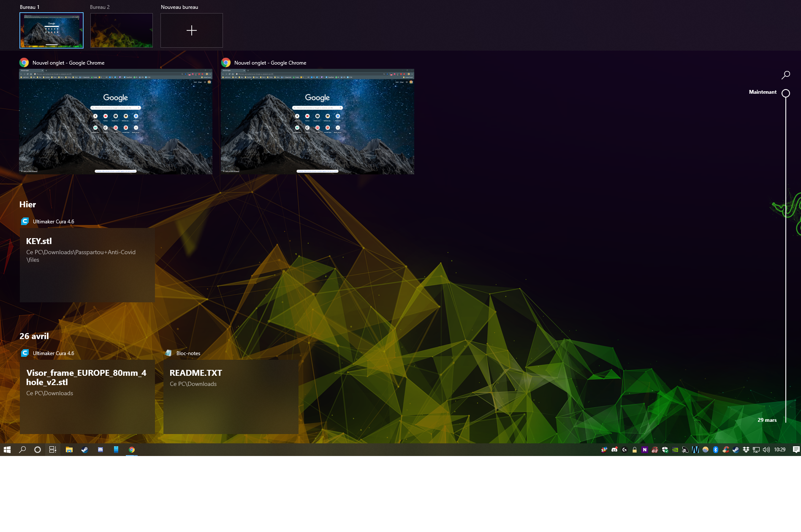Viewport: 801px width, 532px height.
Task: Open the blue phone app in taskbar
Action: coord(116,450)
